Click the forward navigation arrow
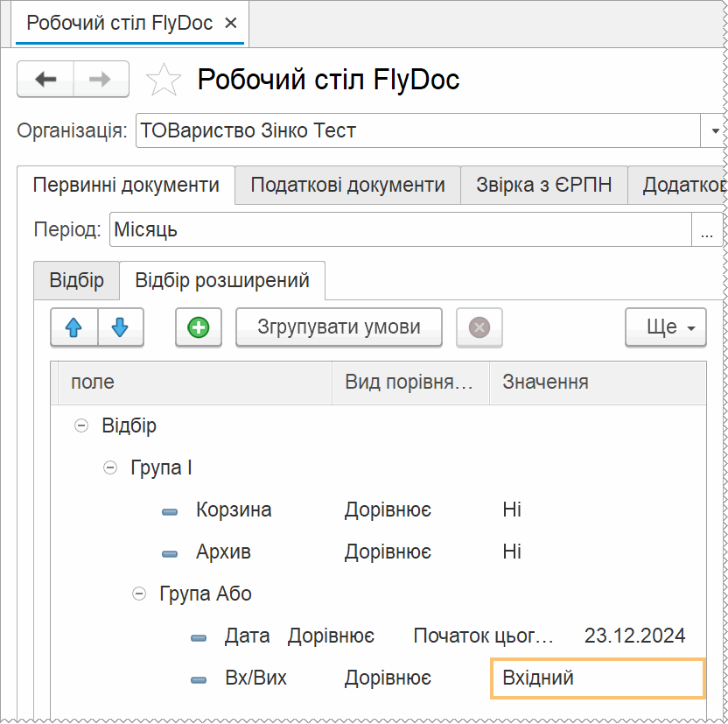 click(x=101, y=80)
